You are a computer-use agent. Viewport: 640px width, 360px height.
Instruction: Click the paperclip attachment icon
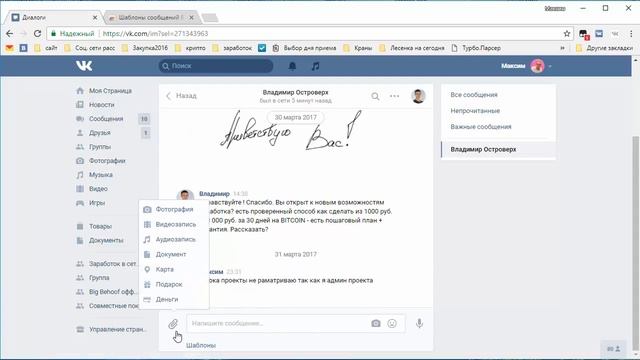(173, 324)
